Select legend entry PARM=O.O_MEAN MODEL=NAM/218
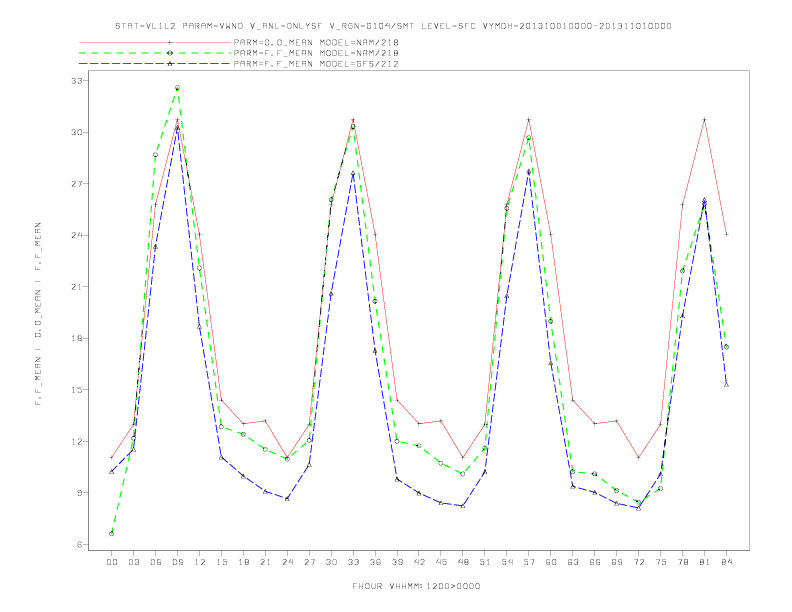 tap(316, 42)
